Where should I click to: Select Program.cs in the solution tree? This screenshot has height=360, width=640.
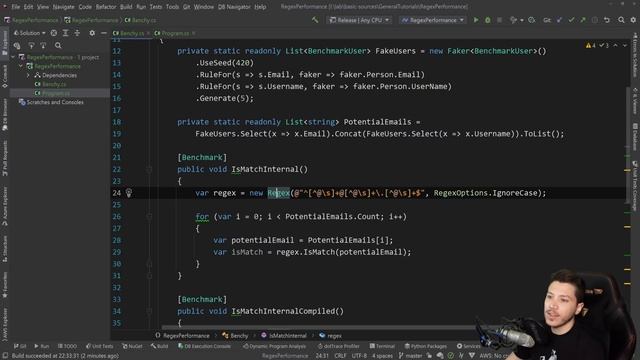(x=56, y=93)
